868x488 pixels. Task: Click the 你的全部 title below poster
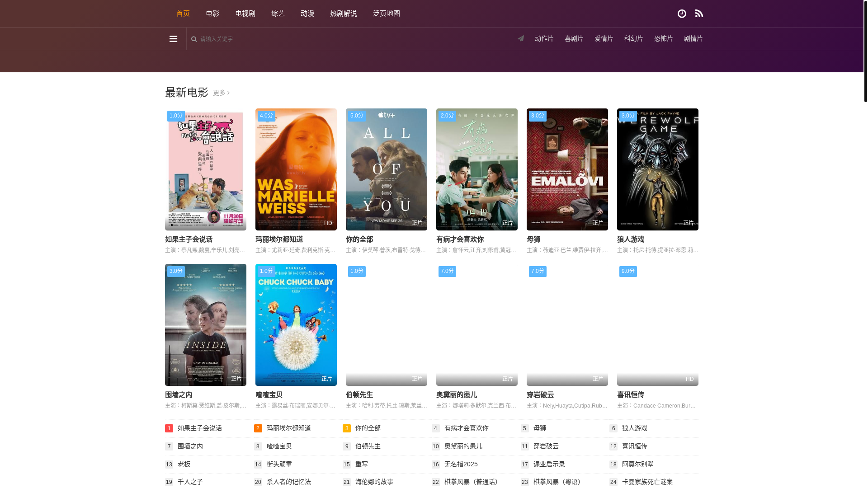click(x=359, y=239)
